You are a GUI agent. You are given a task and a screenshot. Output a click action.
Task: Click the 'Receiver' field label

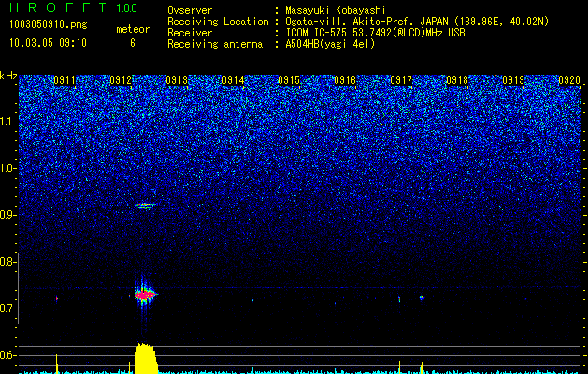190,33
